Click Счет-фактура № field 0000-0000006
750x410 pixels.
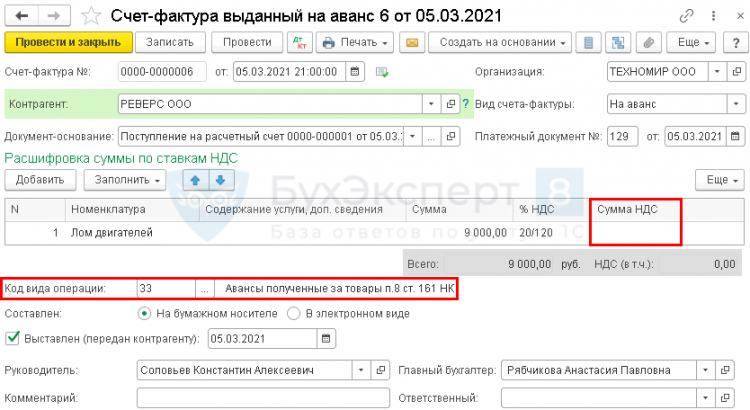point(162,72)
